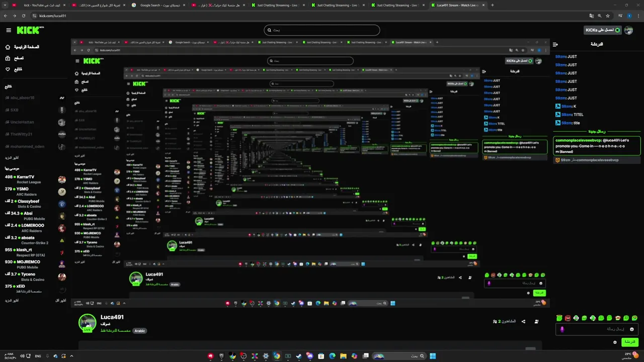The height and width of the screenshot is (362, 644).
Task: Click the green chat send button
Action: (629, 342)
